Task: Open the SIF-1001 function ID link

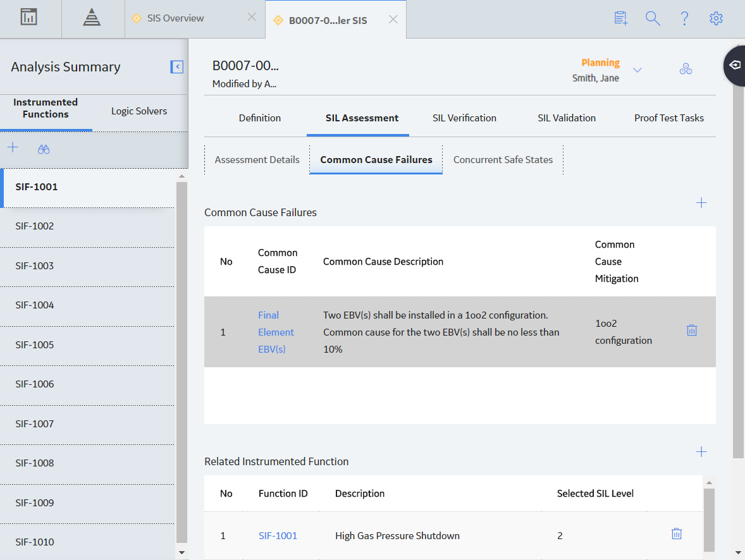Action: [x=278, y=536]
